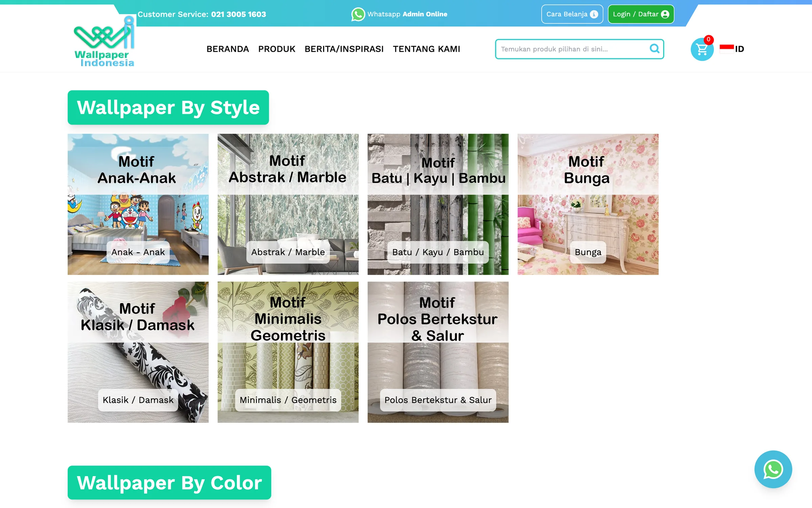Open Motif Bunga wallpaper thumbnail
Screen dimensions: 812x508
pos(588,204)
